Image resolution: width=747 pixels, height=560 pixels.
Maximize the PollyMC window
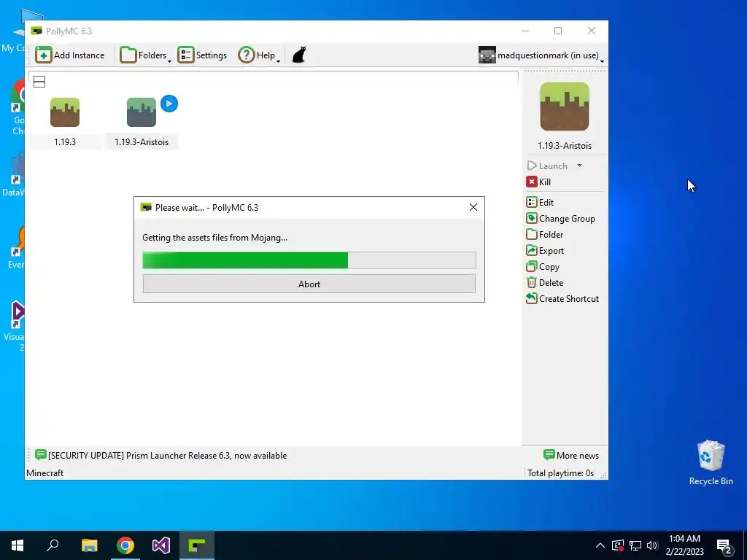[x=558, y=31]
